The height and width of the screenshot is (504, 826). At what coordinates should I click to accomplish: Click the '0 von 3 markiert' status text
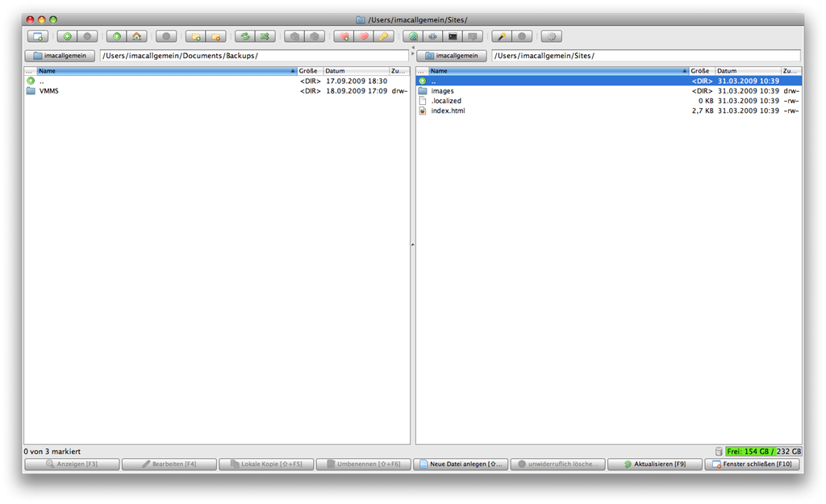[52, 452]
